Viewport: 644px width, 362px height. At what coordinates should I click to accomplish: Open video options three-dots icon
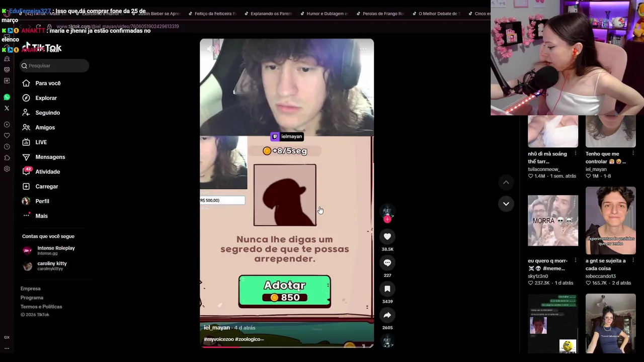(x=363, y=49)
